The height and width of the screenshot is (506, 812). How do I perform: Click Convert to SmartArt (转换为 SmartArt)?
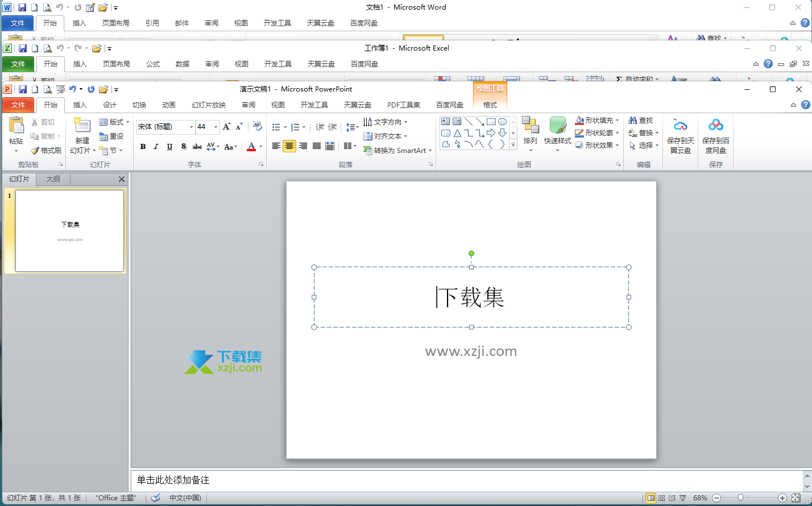[x=398, y=151]
